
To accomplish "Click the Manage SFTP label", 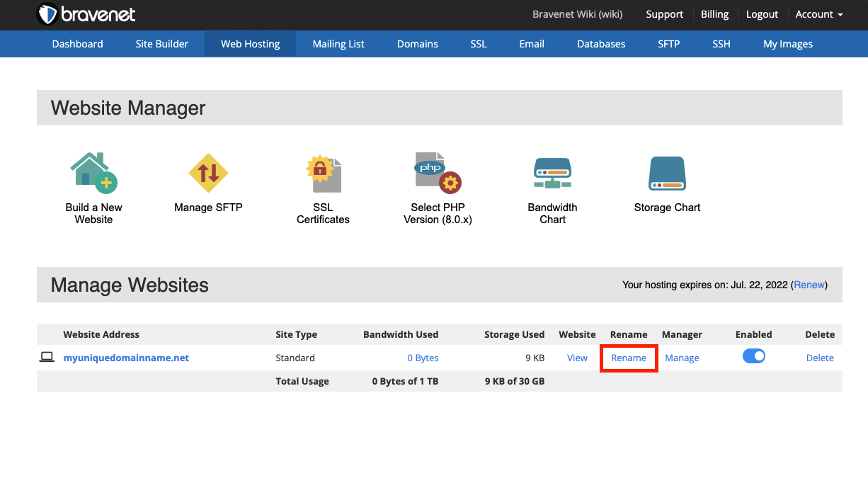I will point(208,208).
